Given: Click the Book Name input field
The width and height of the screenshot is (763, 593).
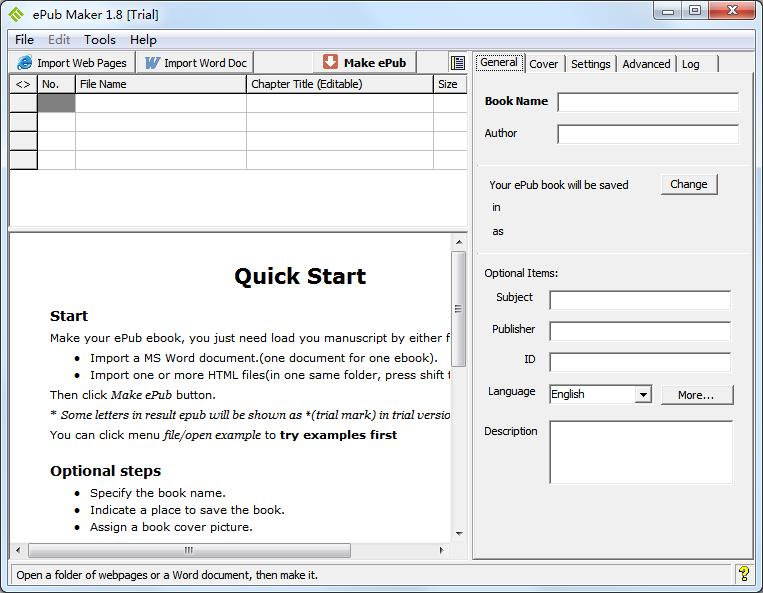Looking at the screenshot, I should click(x=648, y=102).
